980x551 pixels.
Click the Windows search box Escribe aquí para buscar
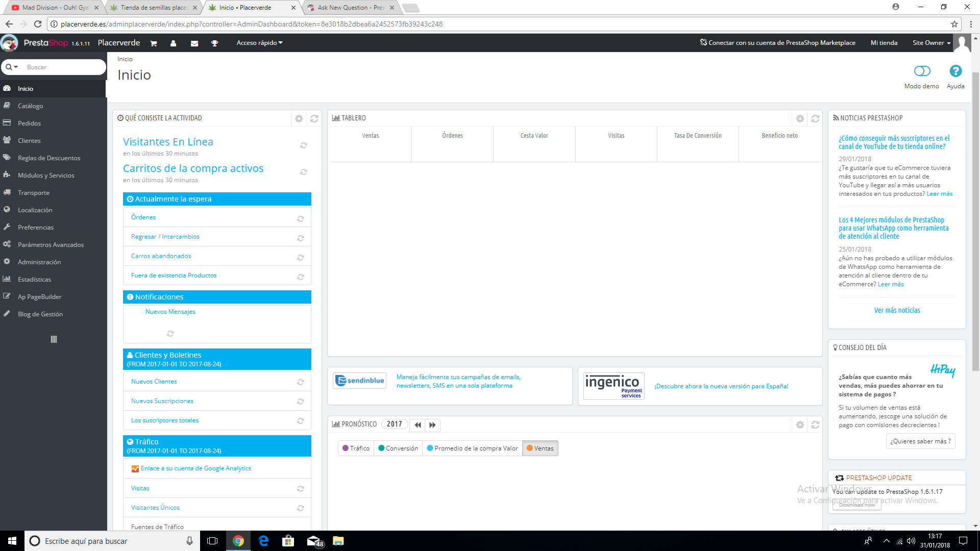(x=112, y=541)
